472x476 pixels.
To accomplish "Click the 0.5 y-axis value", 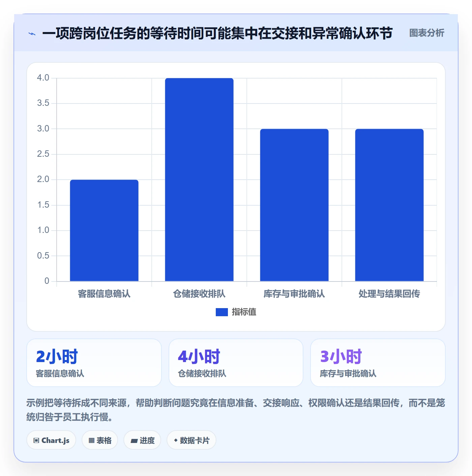I will click(x=43, y=256).
